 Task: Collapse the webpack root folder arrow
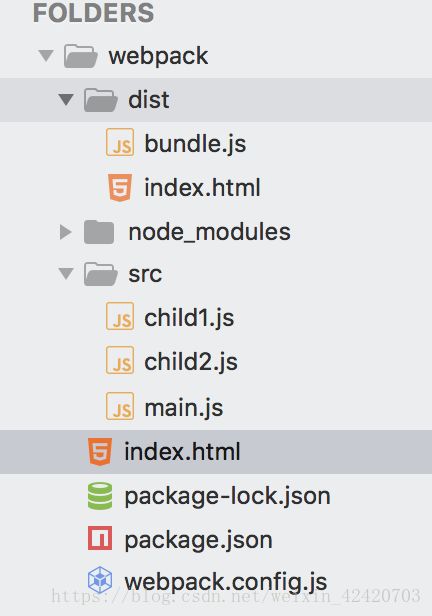tap(46, 55)
